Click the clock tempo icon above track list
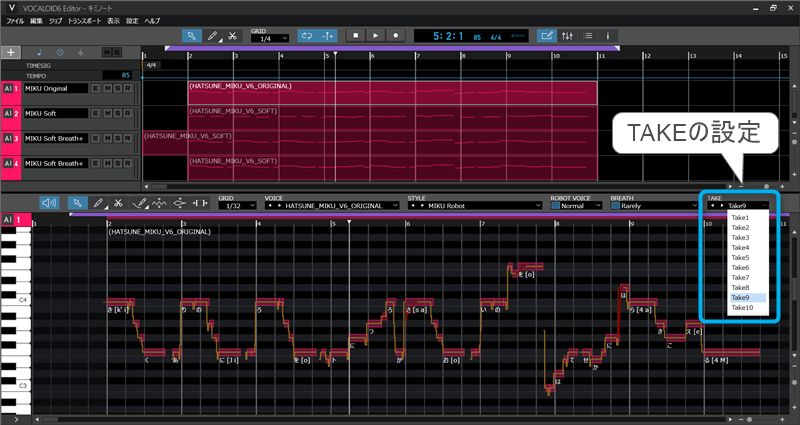Viewport: 800px width, 425px height. [60, 53]
